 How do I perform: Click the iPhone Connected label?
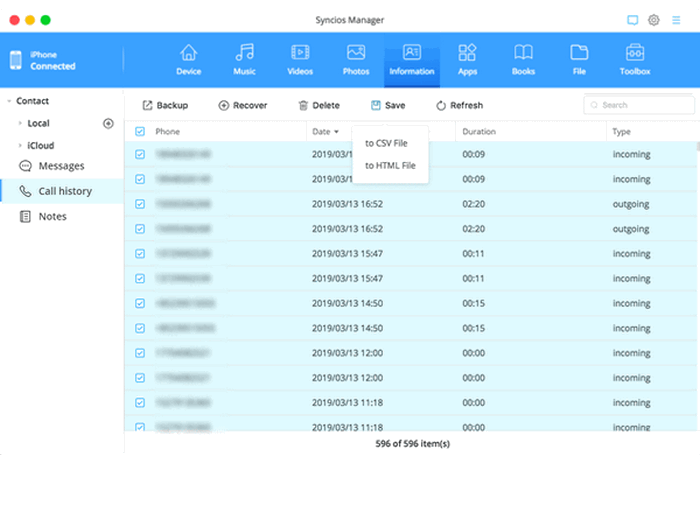[x=53, y=61]
